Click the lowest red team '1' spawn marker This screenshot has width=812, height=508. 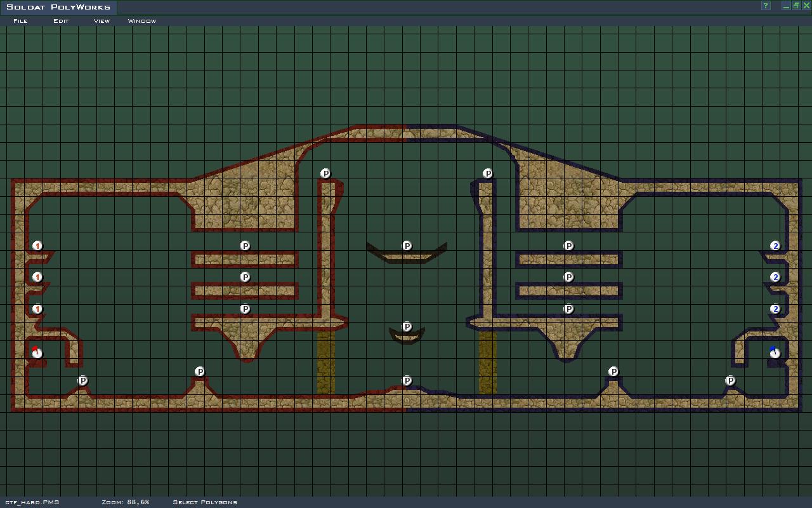(x=37, y=309)
